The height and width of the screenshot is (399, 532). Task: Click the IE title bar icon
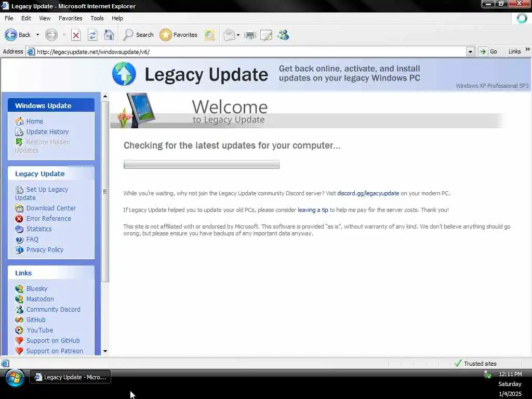5,6
